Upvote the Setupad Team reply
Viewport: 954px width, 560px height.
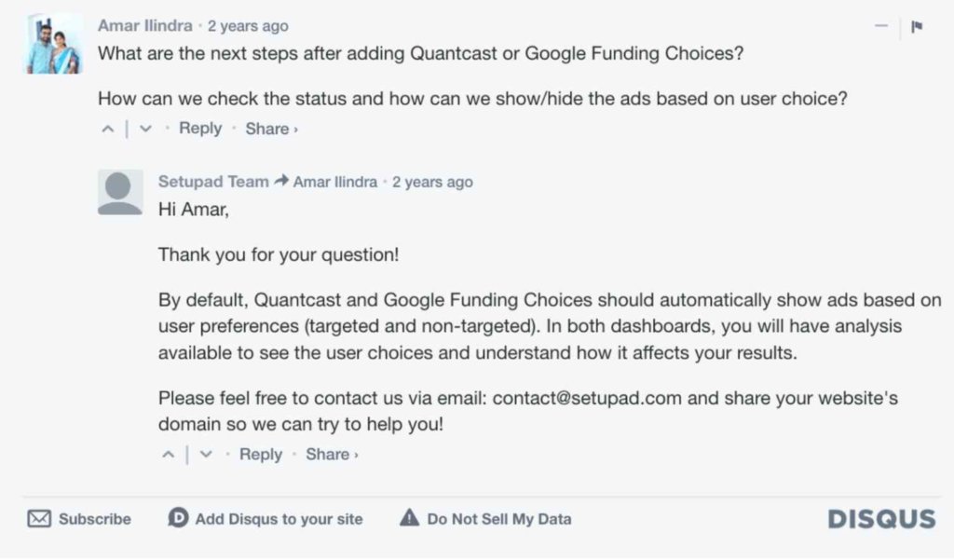point(168,455)
